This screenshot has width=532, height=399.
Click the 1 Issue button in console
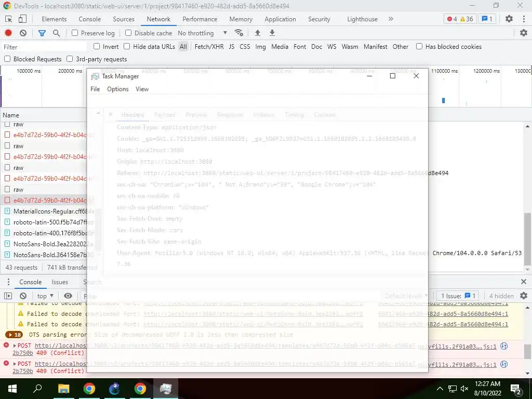pyautogui.click(x=458, y=296)
